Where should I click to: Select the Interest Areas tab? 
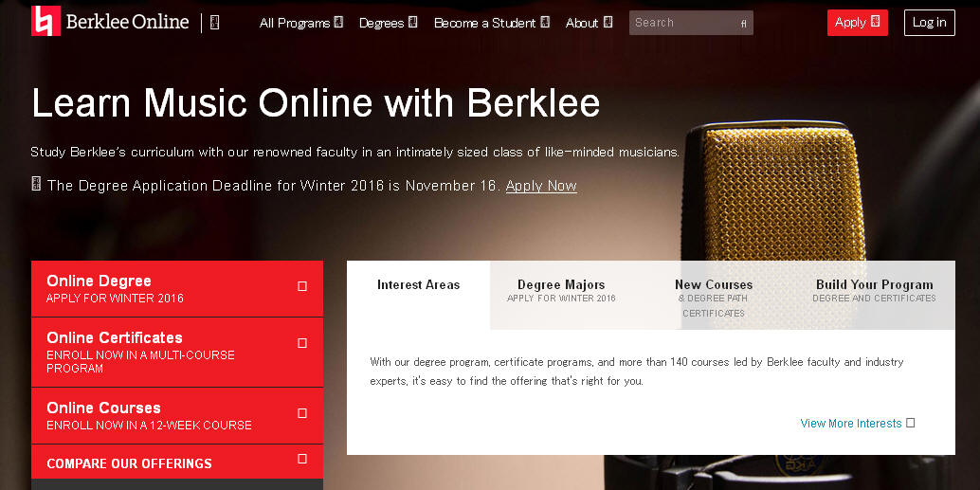tap(418, 295)
